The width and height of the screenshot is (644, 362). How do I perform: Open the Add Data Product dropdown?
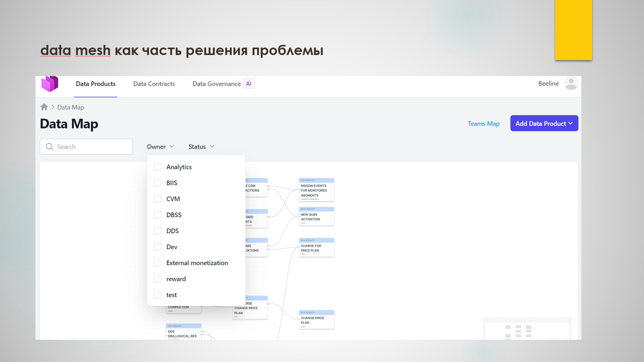(544, 123)
